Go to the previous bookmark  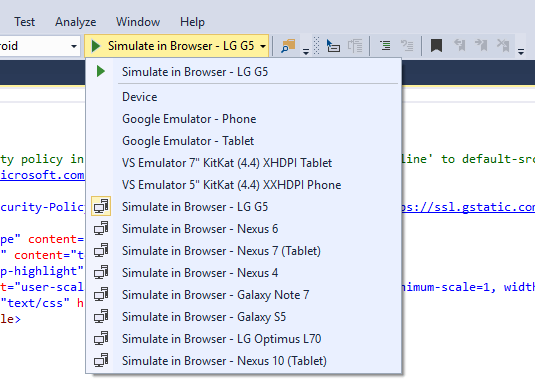tap(459, 45)
